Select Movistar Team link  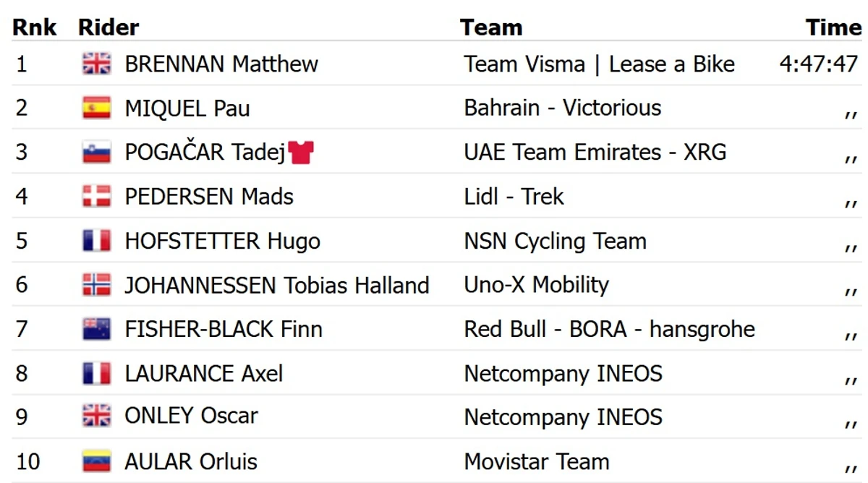pyautogui.click(x=537, y=461)
